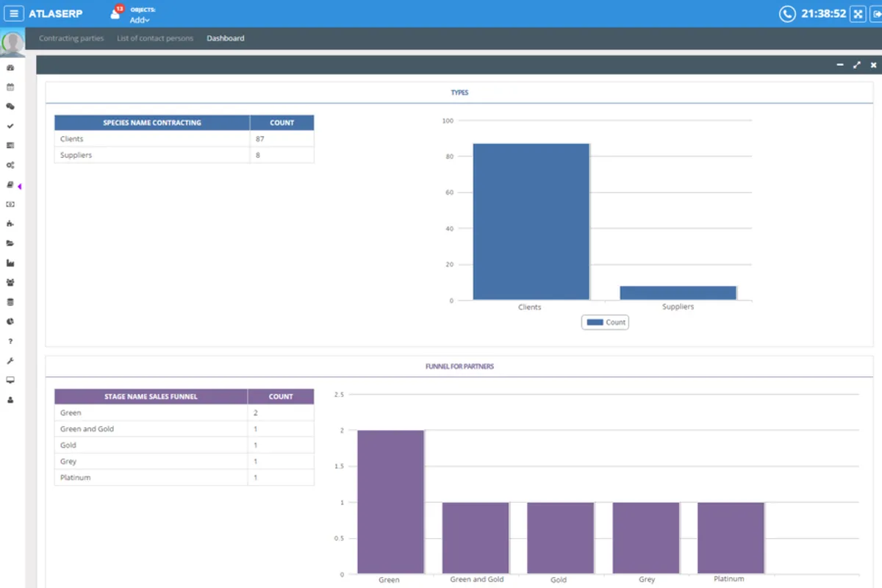Click the chat bubbles sidebar icon
Image resolution: width=882 pixels, height=588 pixels.
click(x=10, y=107)
